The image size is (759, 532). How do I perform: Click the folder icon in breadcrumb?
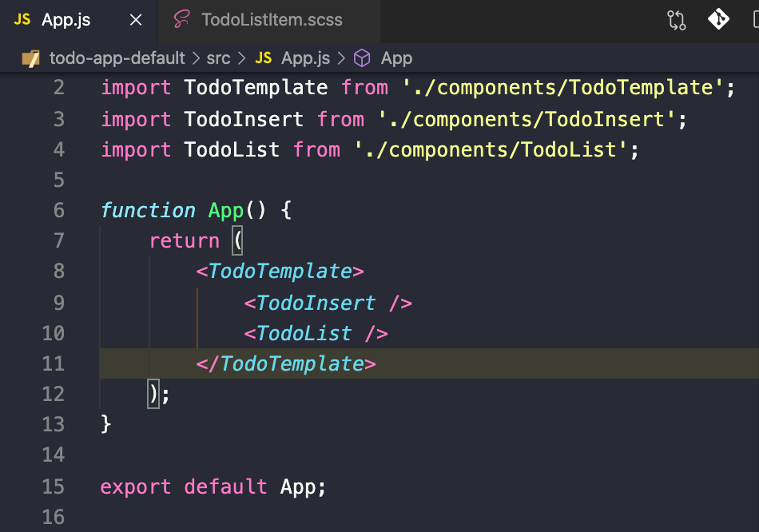coord(31,58)
